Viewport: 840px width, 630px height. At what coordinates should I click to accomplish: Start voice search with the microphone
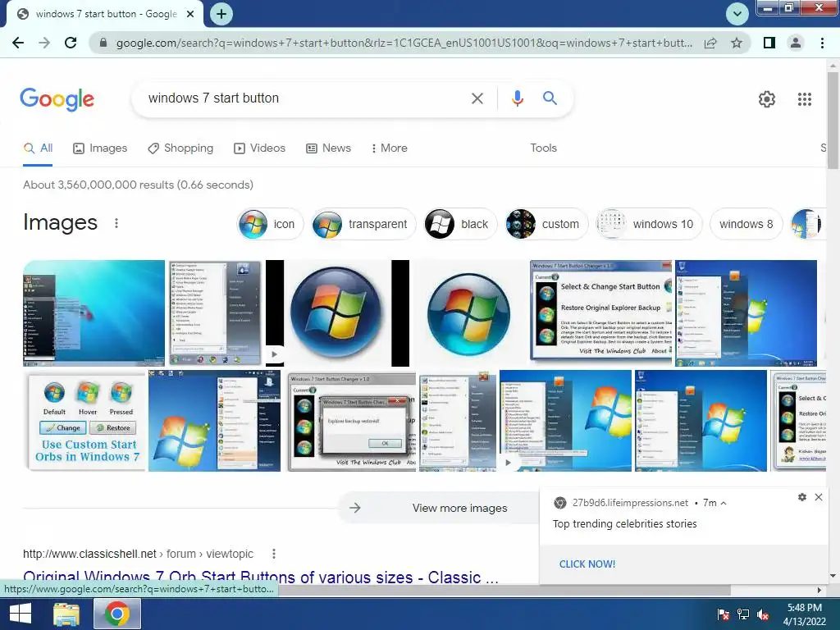[517, 98]
